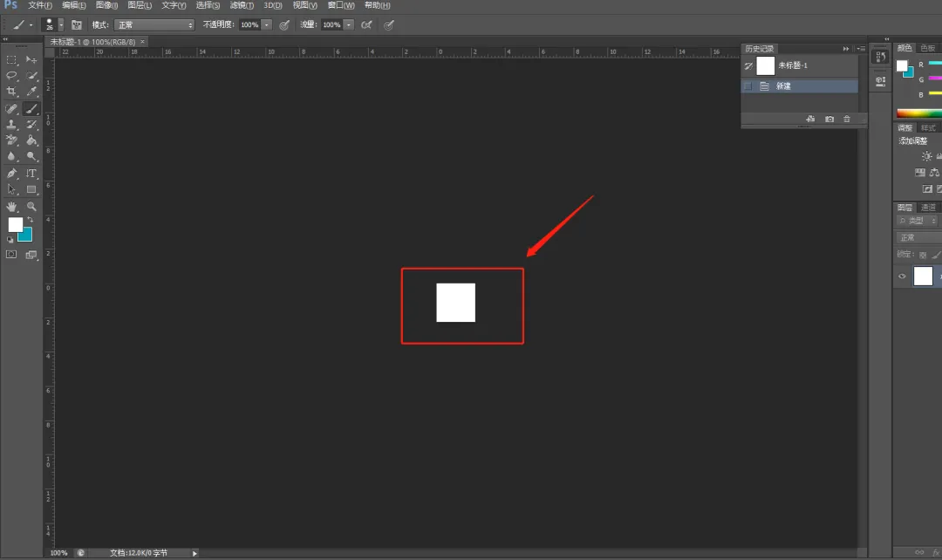Select the Blur tool
942x560 pixels.
pyautogui.click(x=11, y=156)
